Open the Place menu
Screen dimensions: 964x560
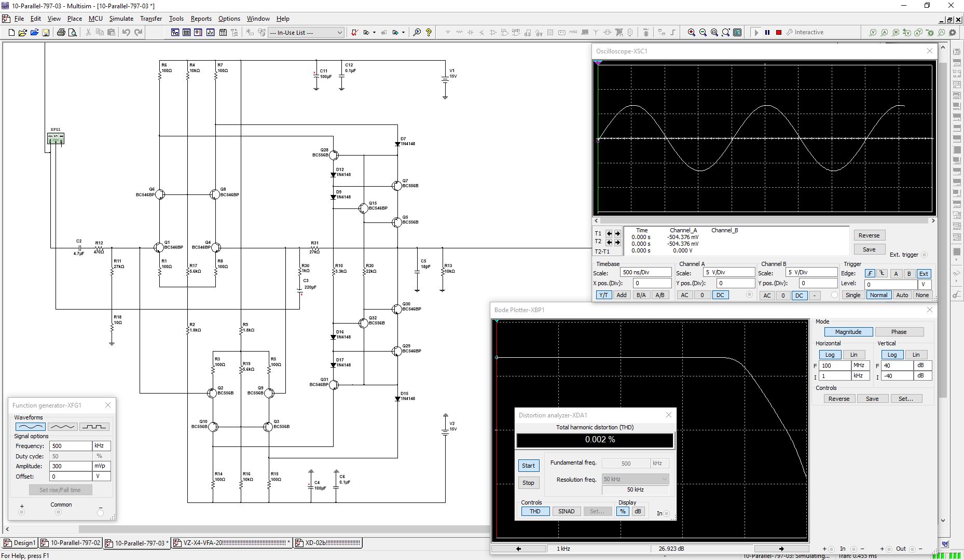coord(75,19)
